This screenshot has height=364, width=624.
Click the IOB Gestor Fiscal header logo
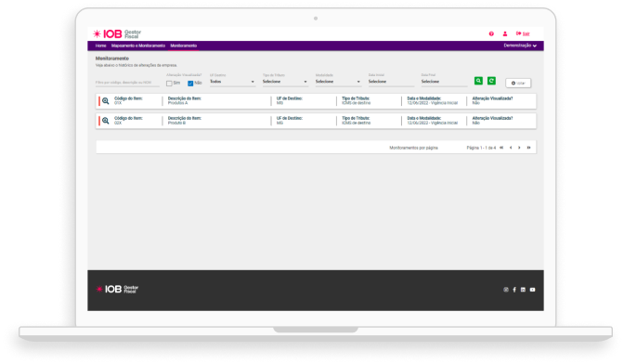click(117, 33)
